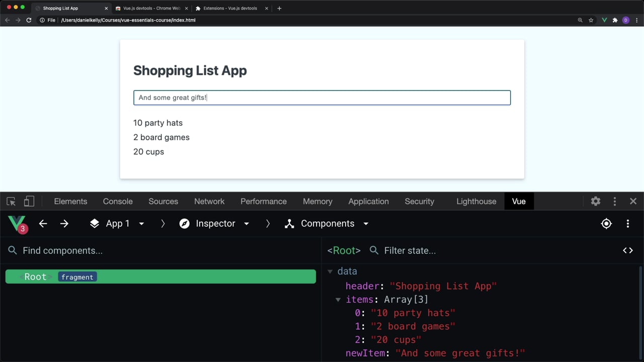
Task: Open Chrome DevTools settings gear
Action: pos(596,201)
